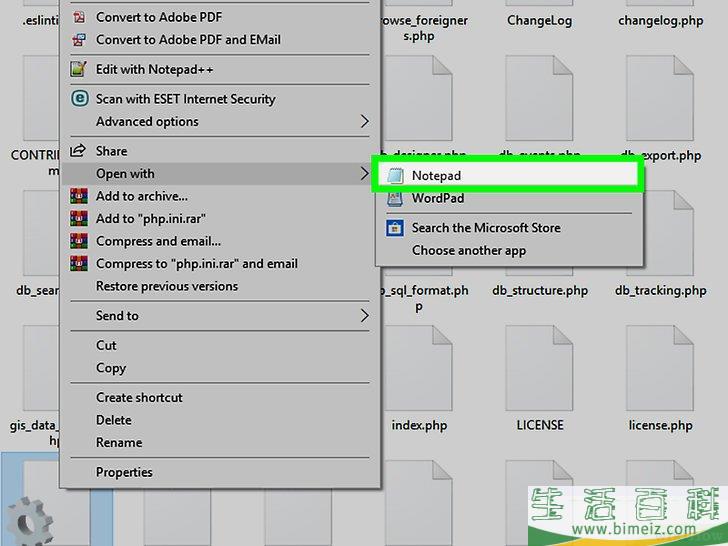
Task: Expand the Advanced options submenu arrow
Action: [364, 121]
